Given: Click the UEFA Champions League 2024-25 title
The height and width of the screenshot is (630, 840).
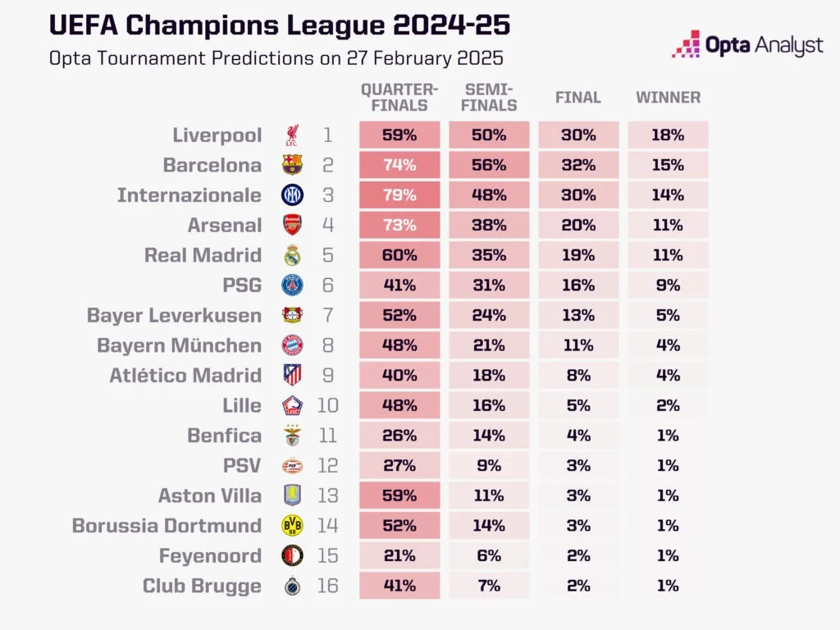Looking at the screenshot, I should [x=280, y=25].
